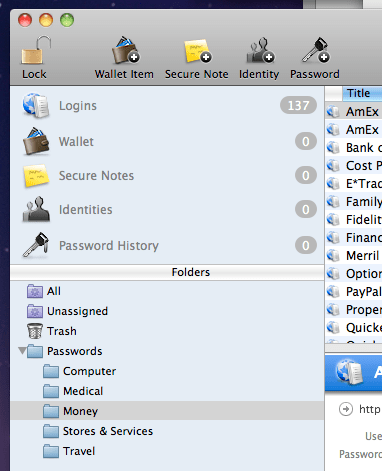Open the Identities category
Image resolution: width=382 pixels, height=471 pixels.
167,210
